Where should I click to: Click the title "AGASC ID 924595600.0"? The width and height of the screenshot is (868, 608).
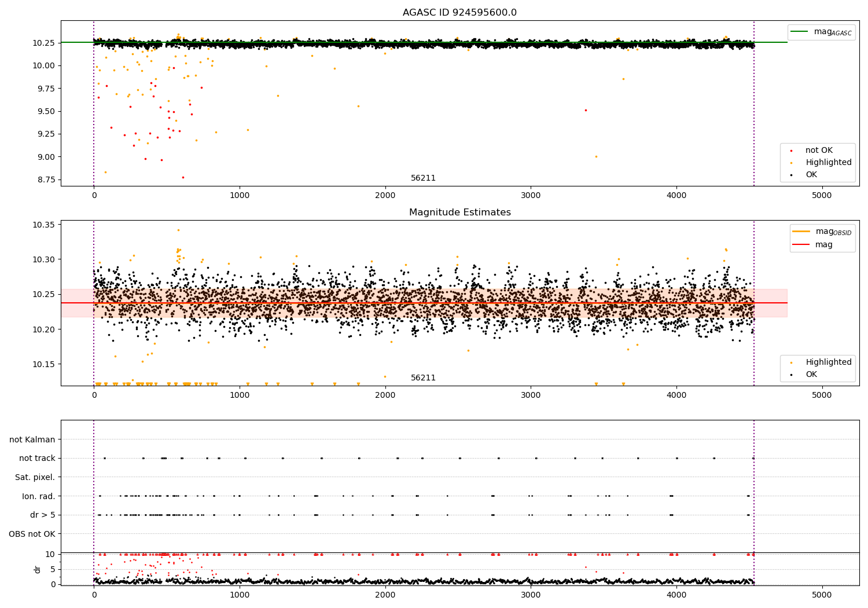pyautogui.click(x=460, y=13)
